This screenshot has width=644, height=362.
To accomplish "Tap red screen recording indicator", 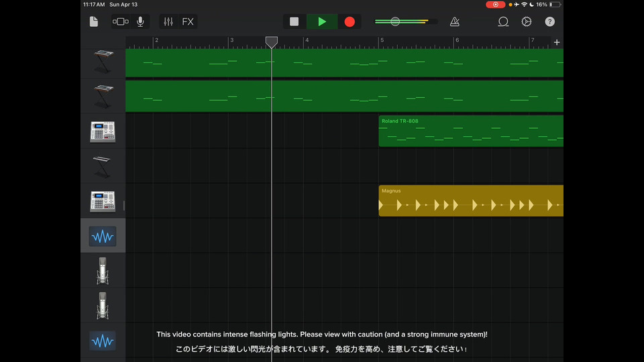I will pos(495,5).
